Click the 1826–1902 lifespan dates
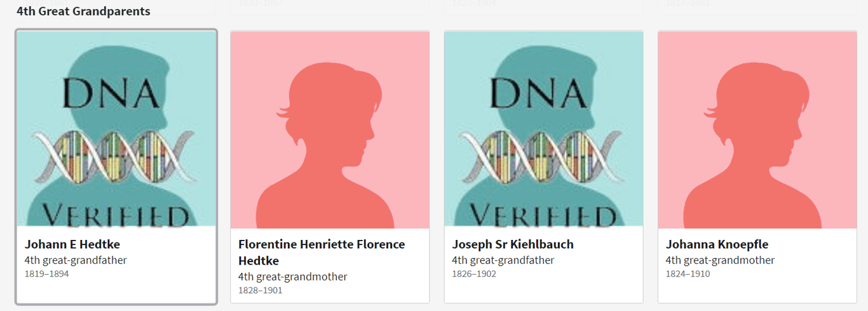 474,274
